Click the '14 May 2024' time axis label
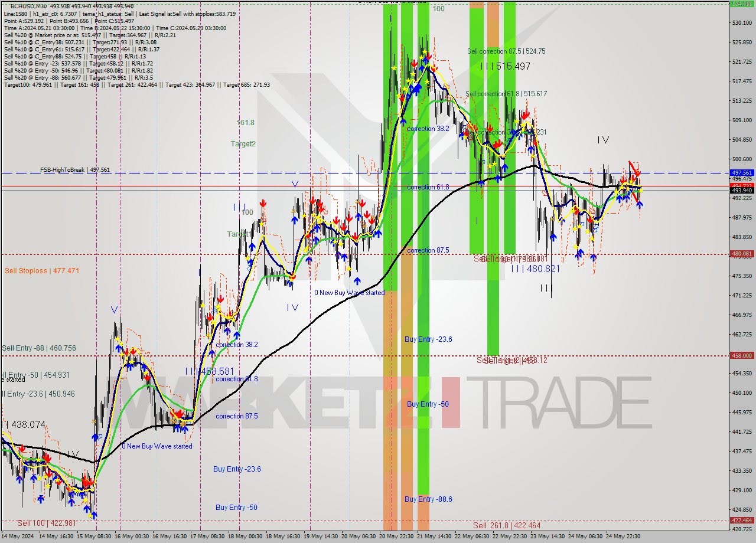Viewport: 756px width, 543px height. (18, 537)
